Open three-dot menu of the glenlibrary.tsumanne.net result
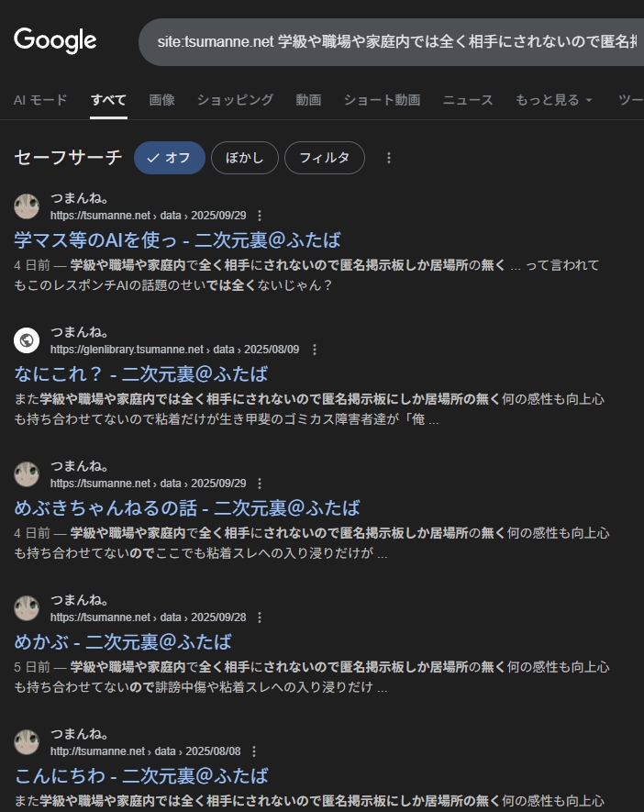This screenshot has height=812, width=644. 315,350
